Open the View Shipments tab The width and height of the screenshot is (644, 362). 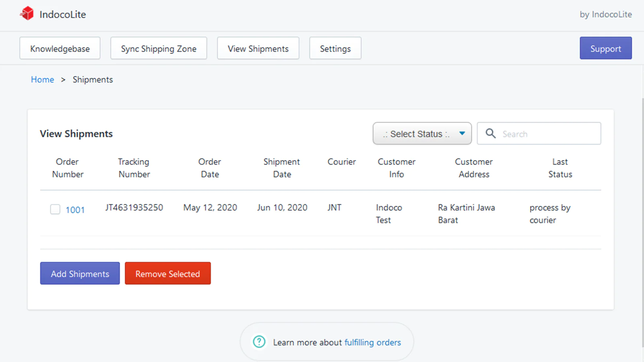(258, 48)
